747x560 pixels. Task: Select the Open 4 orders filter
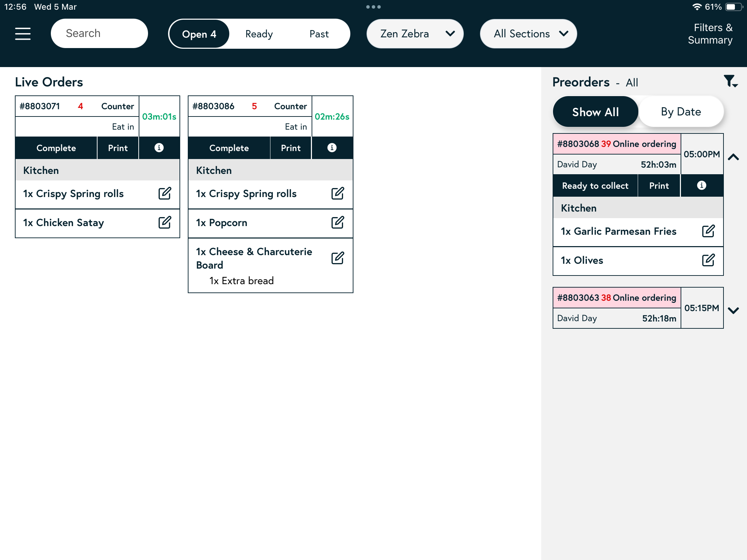(199, 34)
